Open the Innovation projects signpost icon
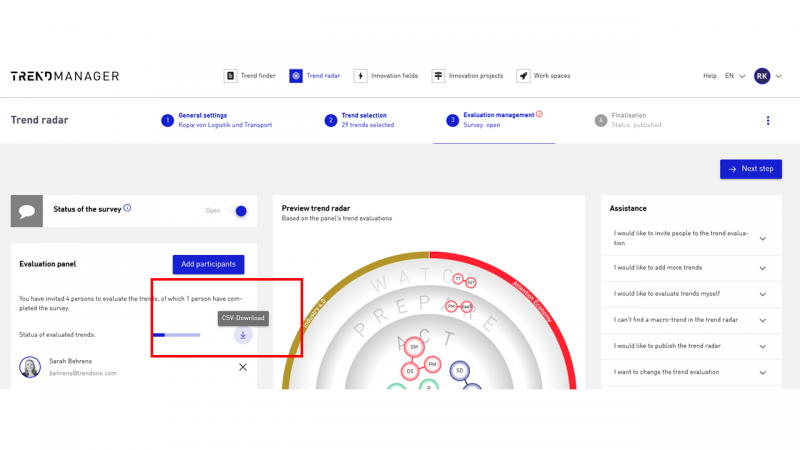 (x=438, y=76)
